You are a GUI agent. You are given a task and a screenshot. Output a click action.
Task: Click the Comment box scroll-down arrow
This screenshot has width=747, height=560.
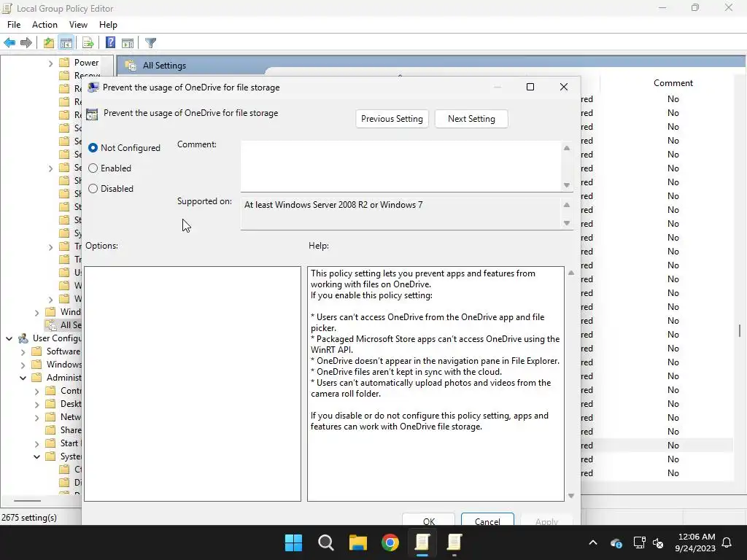coord(567,185)
